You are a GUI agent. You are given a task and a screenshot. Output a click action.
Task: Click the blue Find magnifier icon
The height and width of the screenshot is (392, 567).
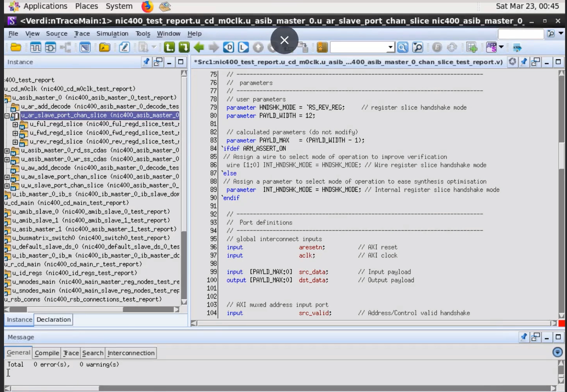[x=403, y=47]
